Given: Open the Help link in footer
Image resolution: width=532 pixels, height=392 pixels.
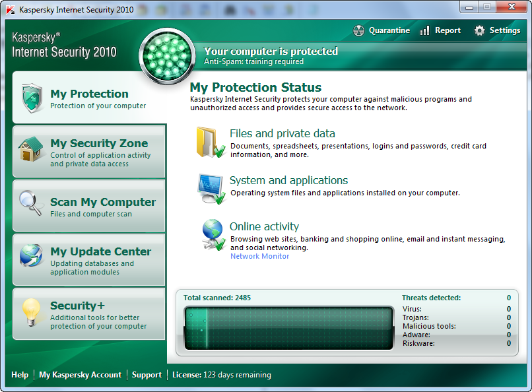Looking at the screenshot, I should (20, 375).
